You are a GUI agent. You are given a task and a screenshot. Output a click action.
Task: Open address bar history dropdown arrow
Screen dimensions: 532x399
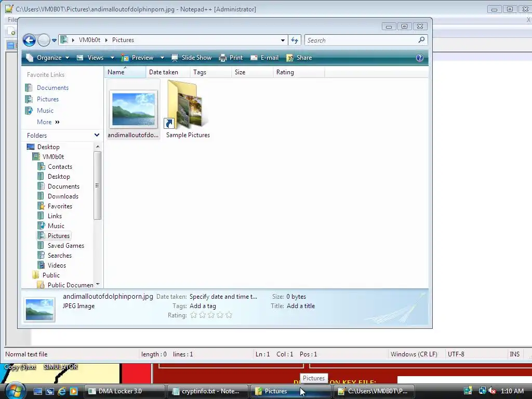tap(283, 41)
